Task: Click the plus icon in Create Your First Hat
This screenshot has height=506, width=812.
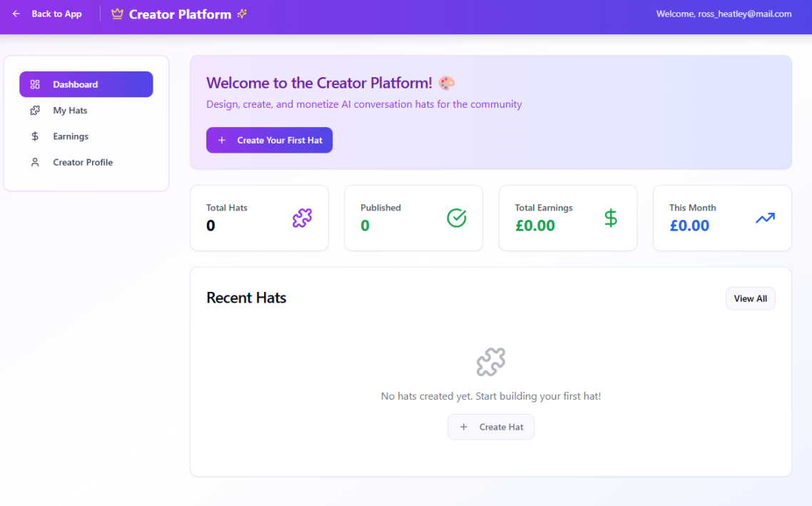Action: click(222, 141)
